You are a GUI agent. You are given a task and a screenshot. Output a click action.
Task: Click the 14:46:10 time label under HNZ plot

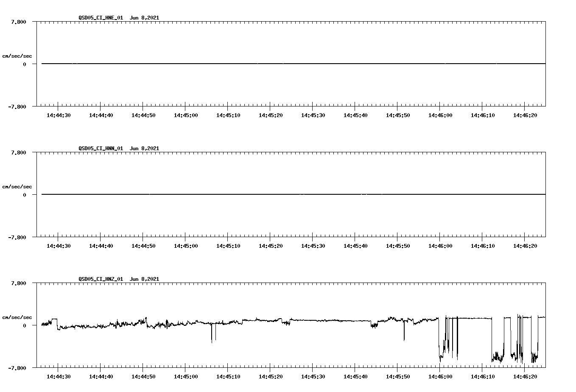pyautogui.click(x=483, y=376)
